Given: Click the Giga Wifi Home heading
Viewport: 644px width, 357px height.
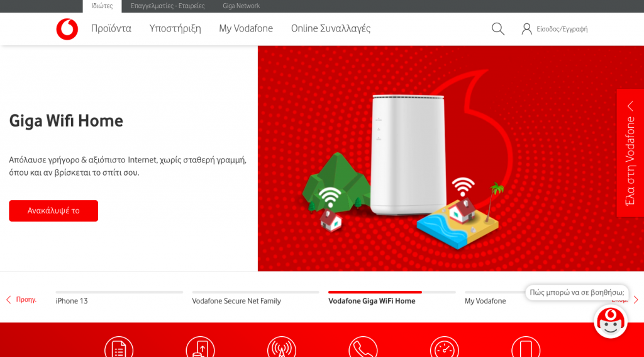Looking at the screenshot, I should tap(66, 121).
